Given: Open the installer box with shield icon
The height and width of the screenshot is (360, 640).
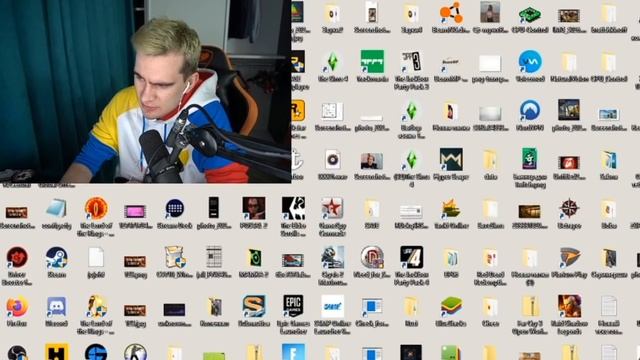Looking at the screenshot, I should 175,258.
